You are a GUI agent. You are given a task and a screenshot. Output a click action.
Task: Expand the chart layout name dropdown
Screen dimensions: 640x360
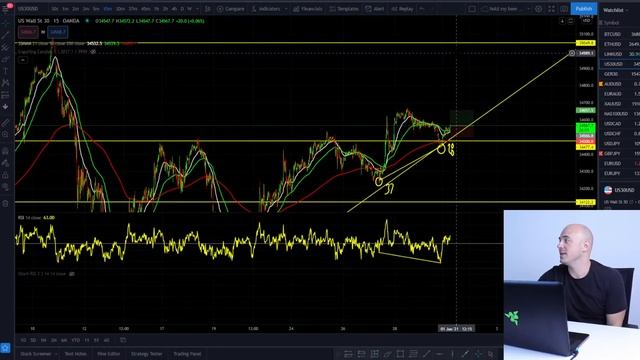pyautogui.click(x=529, y=9)
